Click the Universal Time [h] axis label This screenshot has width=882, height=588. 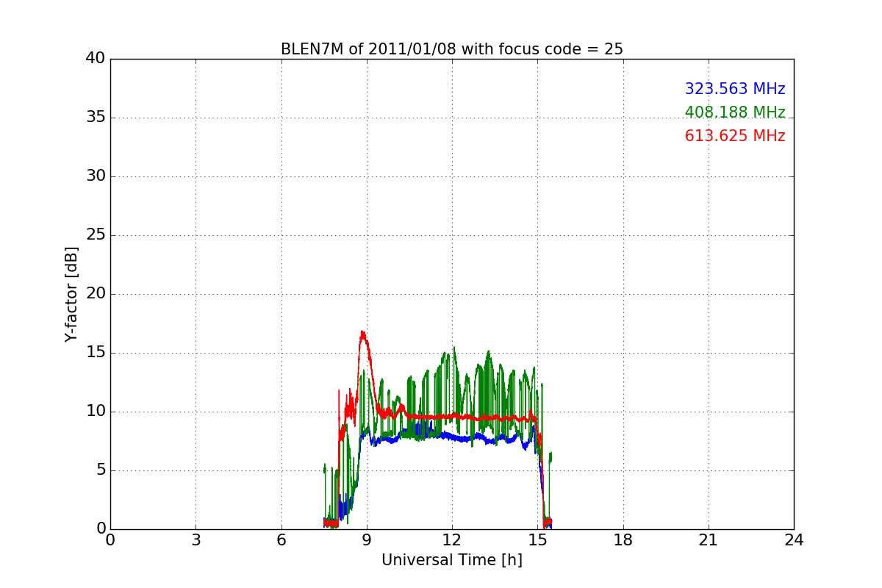point(451,560)
